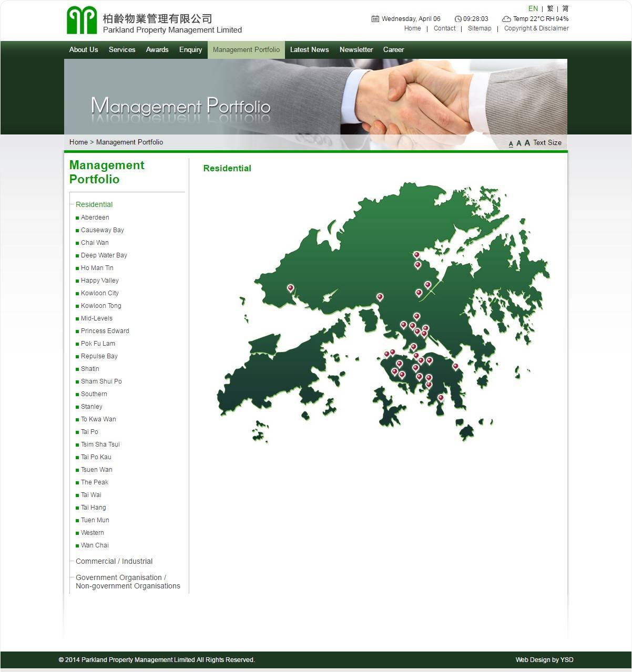Click the easternmost map pin on Hong Kong Island
The width and height of the screenshot is (632, 672).
tap(455, 366)
